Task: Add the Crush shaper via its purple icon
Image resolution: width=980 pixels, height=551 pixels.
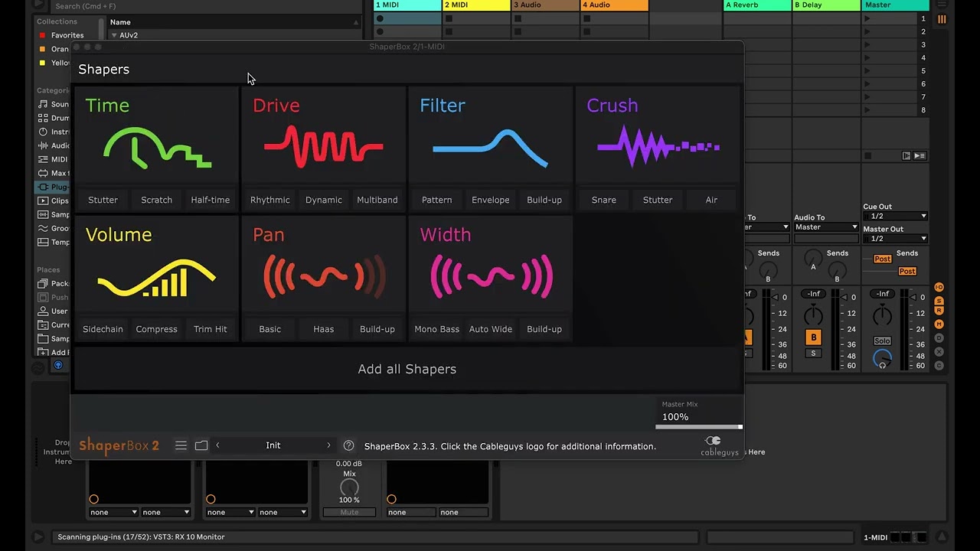Action: click(658, 145)
